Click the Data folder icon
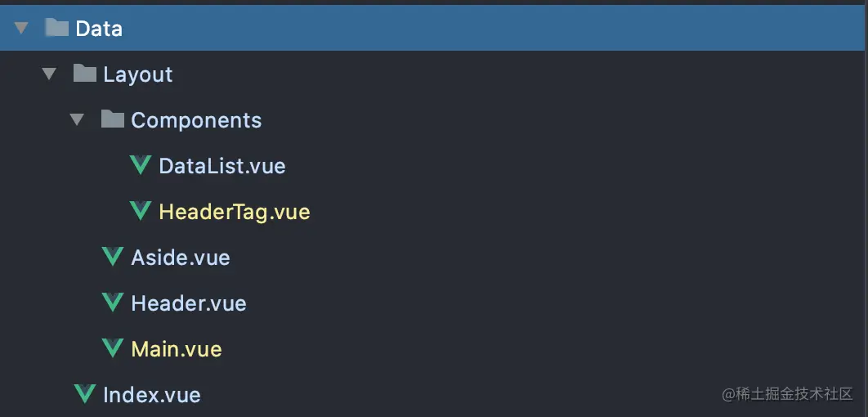The width and height of the screenshot is (868, 417). [56, 28]
